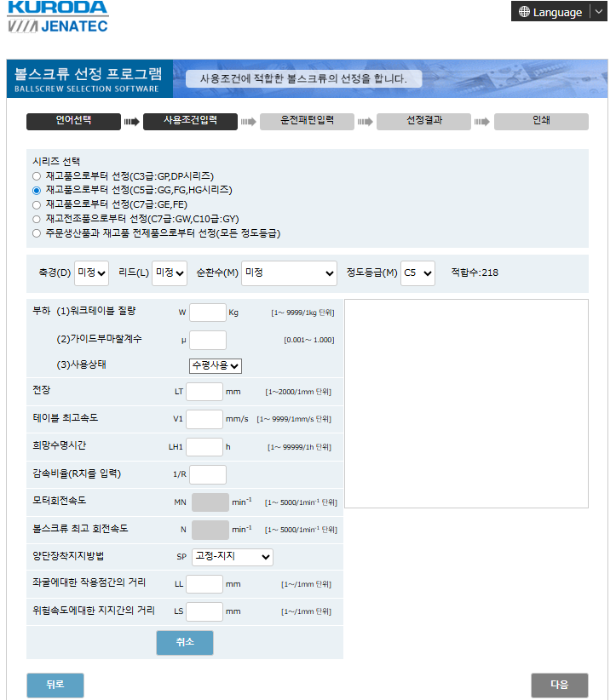Image resolution: width=616 pixels, height=700 pixels.
Task: Click the Kuroda Jenatec logo
Action: 58,17
